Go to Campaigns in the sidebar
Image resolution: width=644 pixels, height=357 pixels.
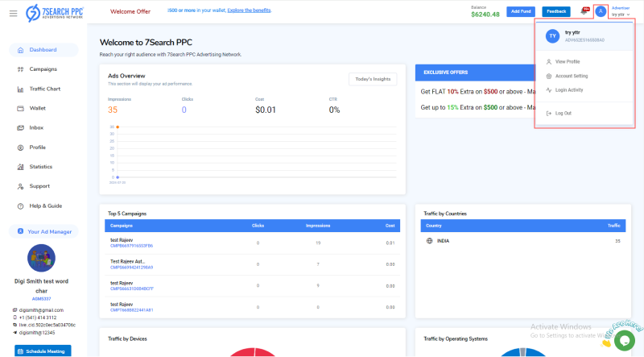point(43,69)
